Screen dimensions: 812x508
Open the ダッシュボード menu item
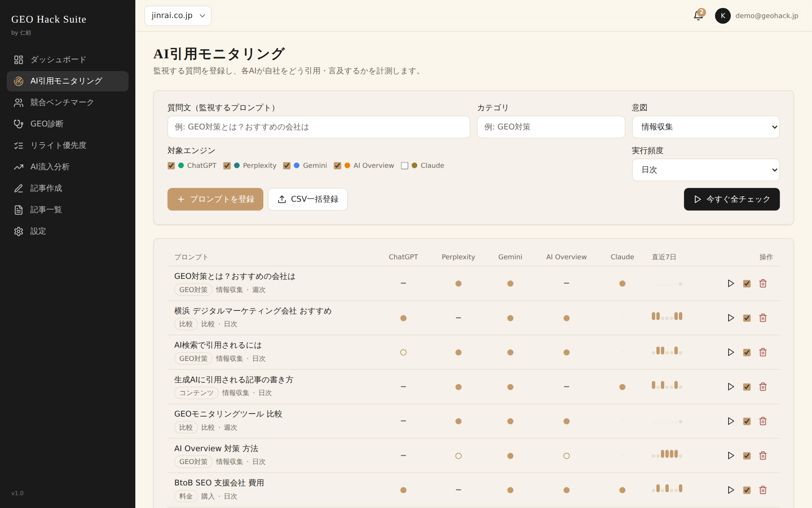68,60
